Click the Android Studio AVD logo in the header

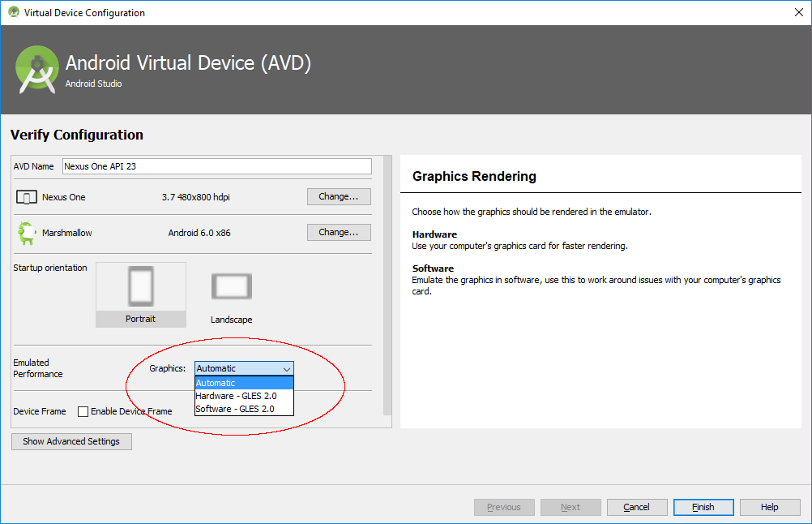[x=36, y=69]
